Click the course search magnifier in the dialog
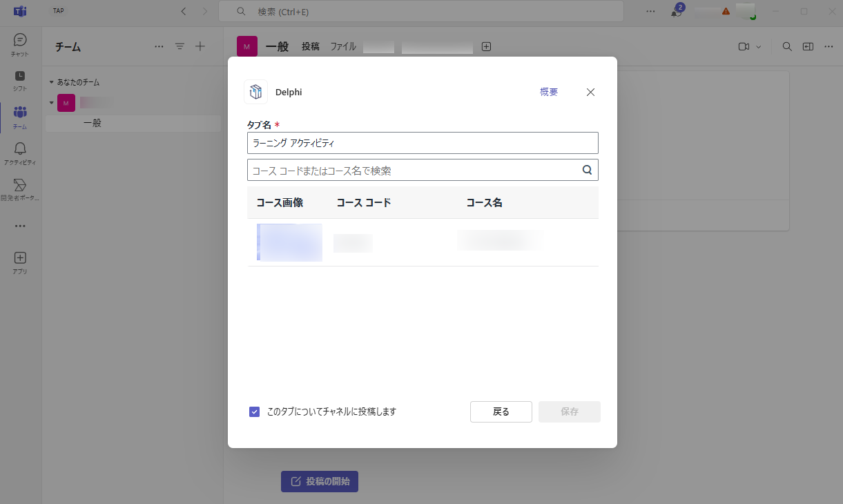The width and height of the screenshot is (843, 504). coord(587,169)
